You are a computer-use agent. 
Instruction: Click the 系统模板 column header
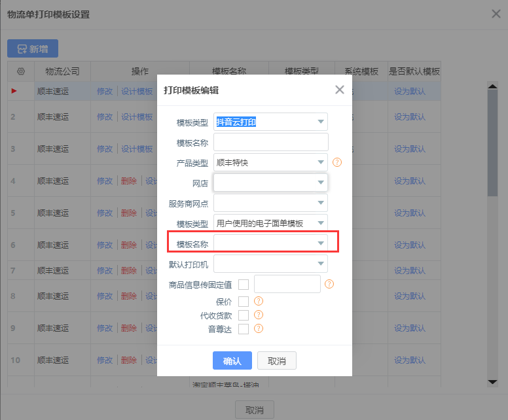tap(361, 71)
